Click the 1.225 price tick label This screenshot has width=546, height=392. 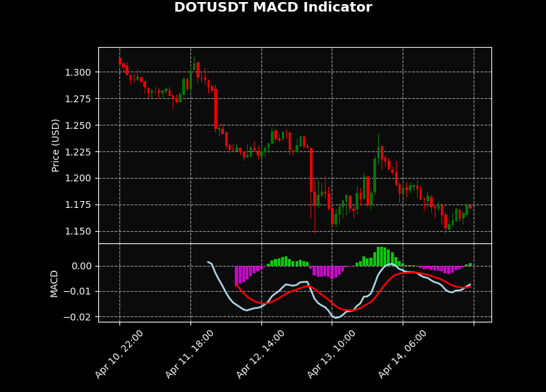(x=78, y=152)
